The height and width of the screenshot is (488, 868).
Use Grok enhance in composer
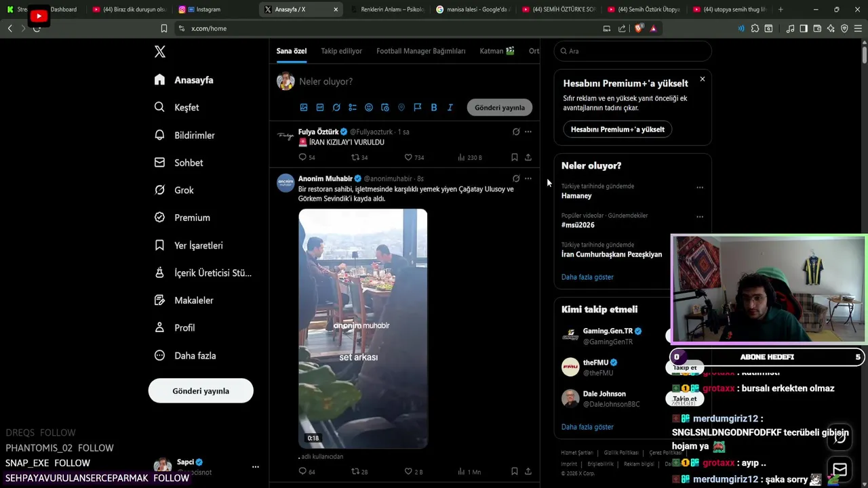[336, 107]
